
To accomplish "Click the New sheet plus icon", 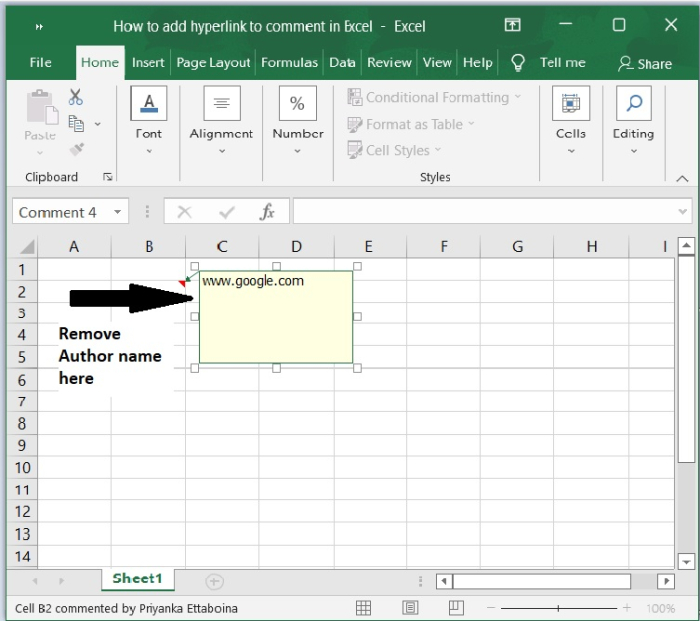I will point(214,581).
